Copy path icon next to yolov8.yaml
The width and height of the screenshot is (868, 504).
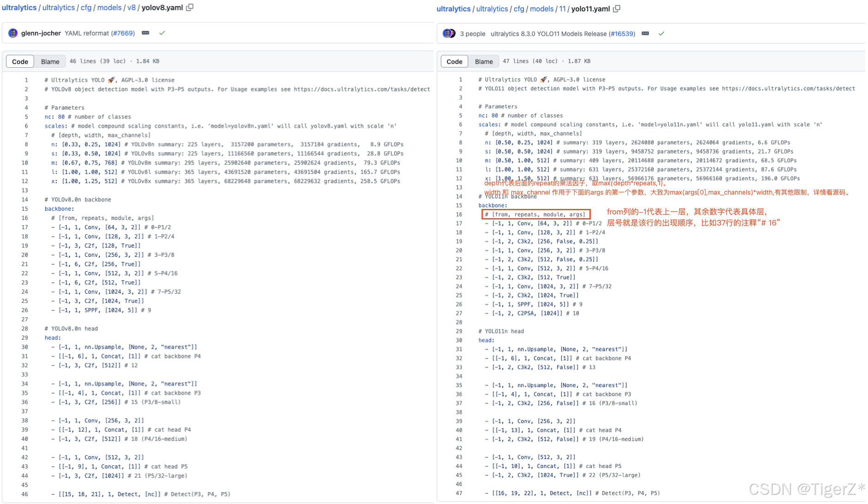(190, 7)
